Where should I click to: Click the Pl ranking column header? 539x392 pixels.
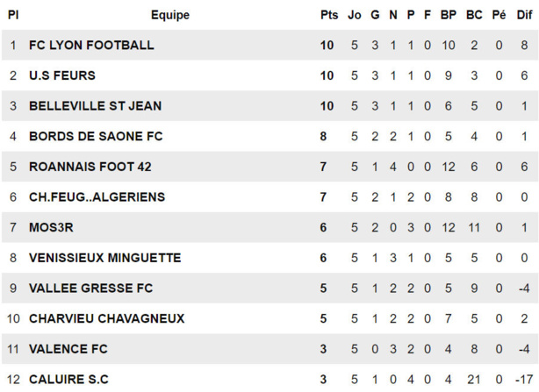[13, 15]
